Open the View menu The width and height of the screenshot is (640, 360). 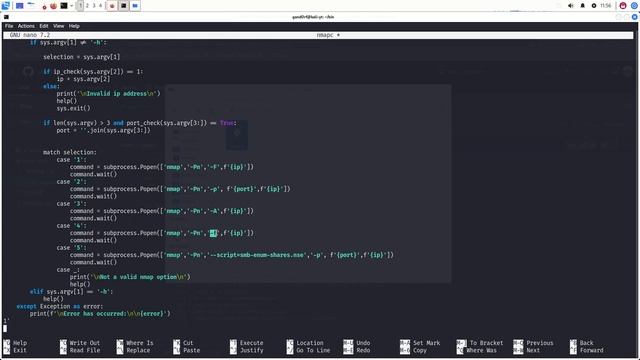click(58, 26)
